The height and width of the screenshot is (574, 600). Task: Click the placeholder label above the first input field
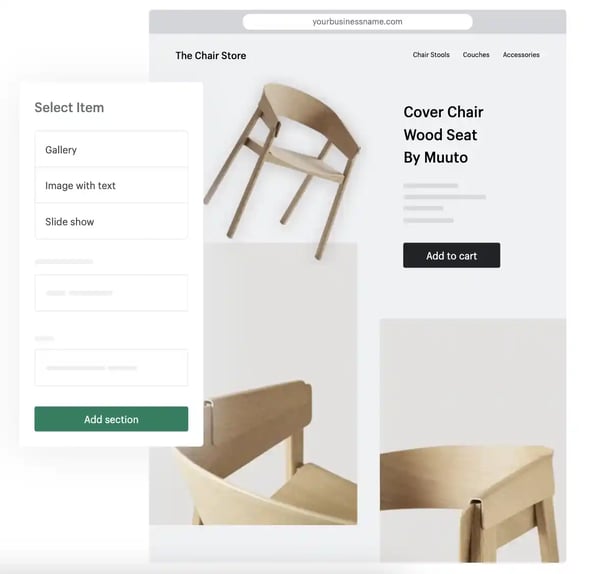pyautogui.click(x=64, y=262)
